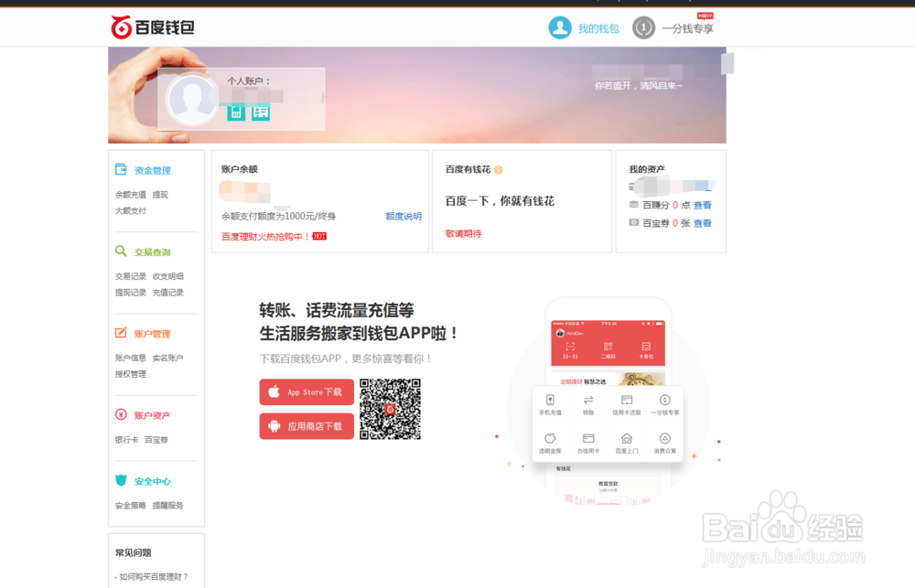The height and width of the screenshot is (588, 915).
Task: Open the 银行卡 link
Action: (x=126, y=440)
